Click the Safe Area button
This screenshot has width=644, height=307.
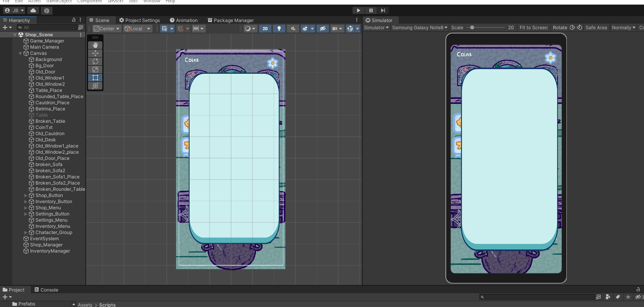pyautogui.click(x=596, y=27)
